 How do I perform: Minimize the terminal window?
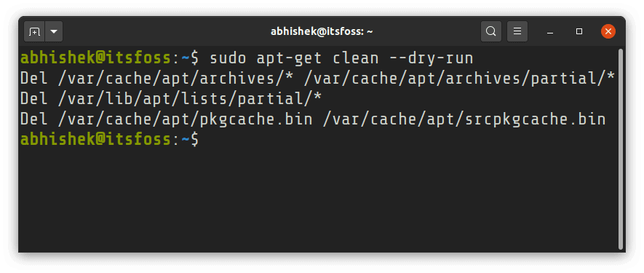[550, 31]
